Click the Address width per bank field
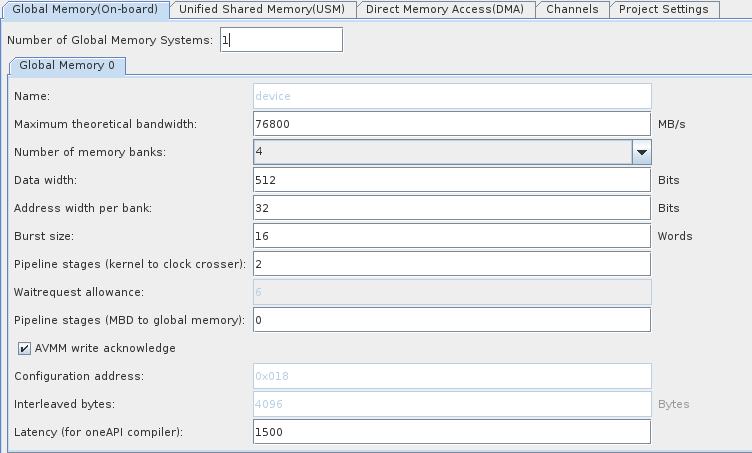Image resolution: width=752 pixels, height=453 pixels. 452,208
